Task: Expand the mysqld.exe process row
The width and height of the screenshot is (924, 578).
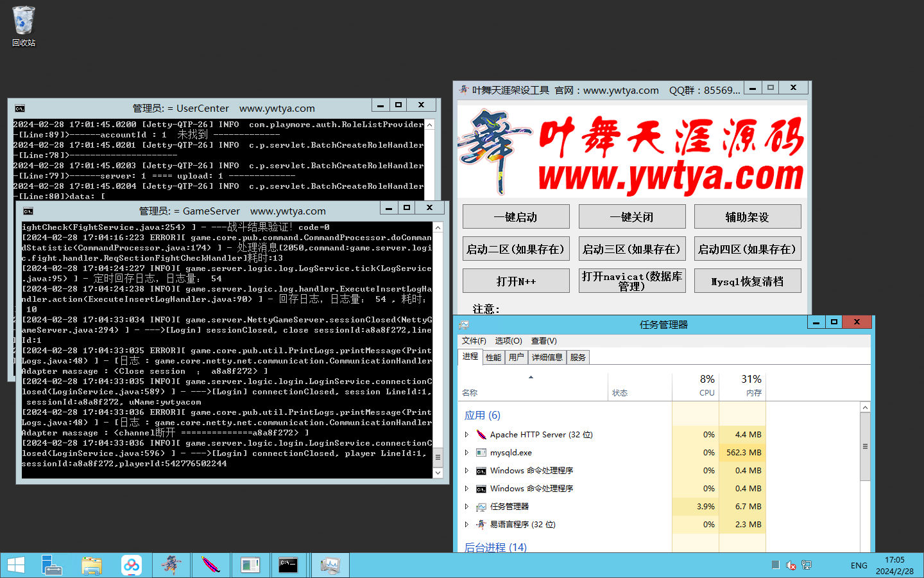Action: [466, 453]
